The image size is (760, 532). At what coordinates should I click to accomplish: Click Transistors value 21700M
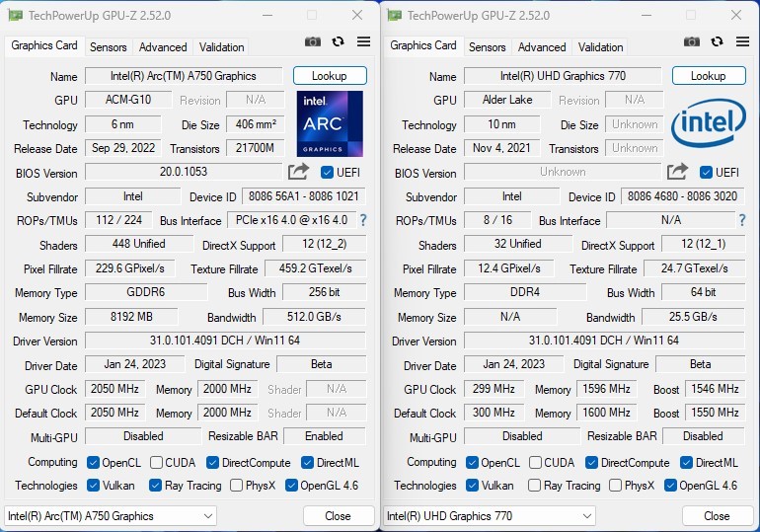pyautogui.click(x=255, y=148)
